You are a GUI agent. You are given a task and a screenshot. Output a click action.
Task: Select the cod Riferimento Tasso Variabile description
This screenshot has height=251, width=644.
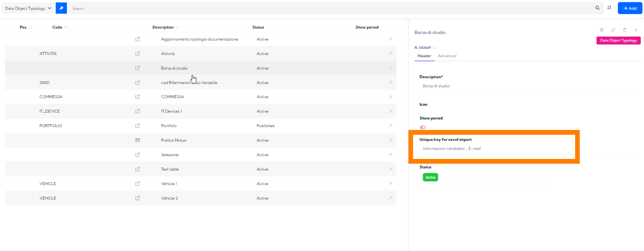[x=189, y=82]
